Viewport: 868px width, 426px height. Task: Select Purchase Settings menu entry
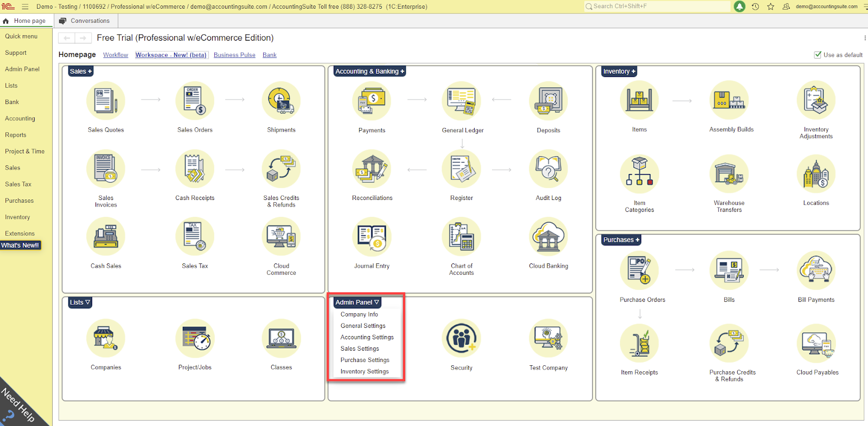coord(365,360)
